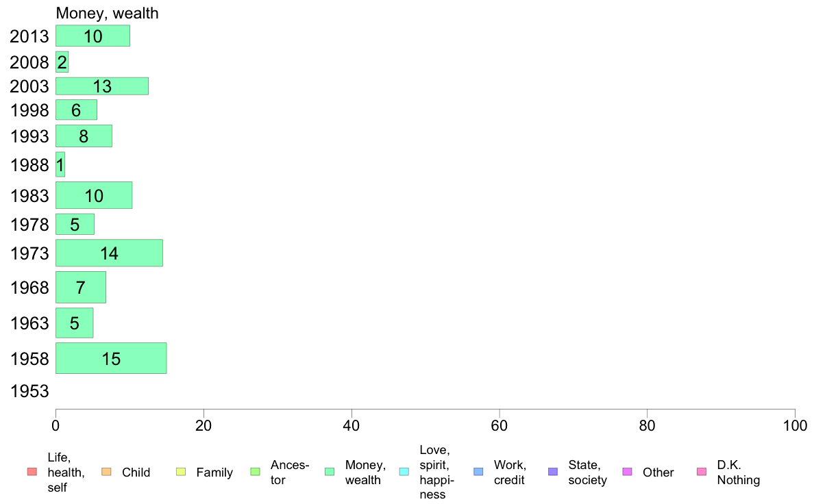Image resolution: width=814 pixels, height=504 pixels.
Task: Select the Family legend color box
Action: coord(181,472)
